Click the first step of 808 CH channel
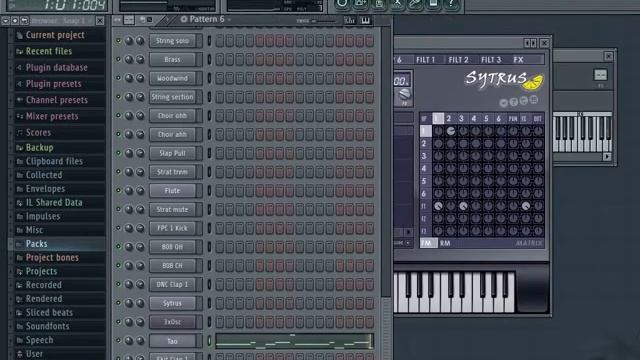640x360 pixels. point(220,266)
